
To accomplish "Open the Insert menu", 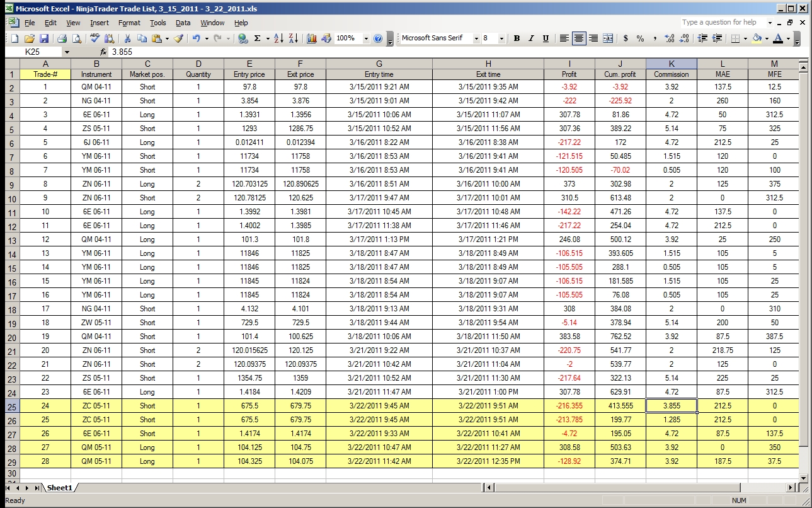I will (100, 23).
